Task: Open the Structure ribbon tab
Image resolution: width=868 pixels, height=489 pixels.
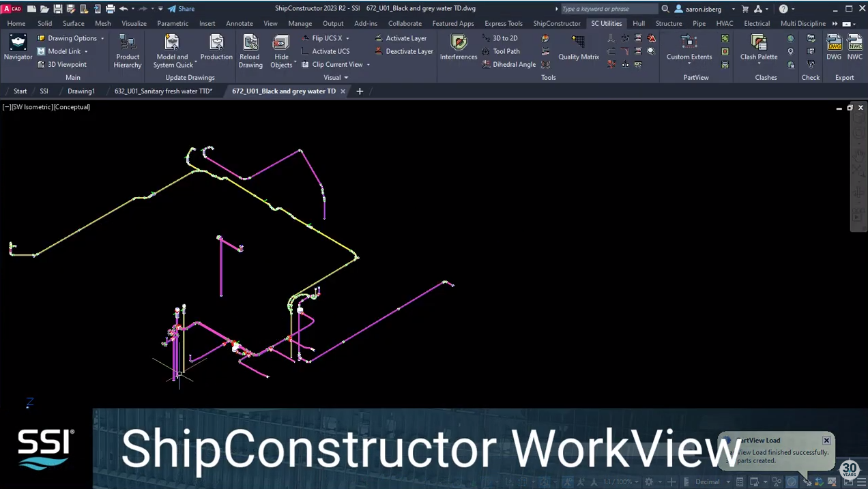Action: point(669,23)
